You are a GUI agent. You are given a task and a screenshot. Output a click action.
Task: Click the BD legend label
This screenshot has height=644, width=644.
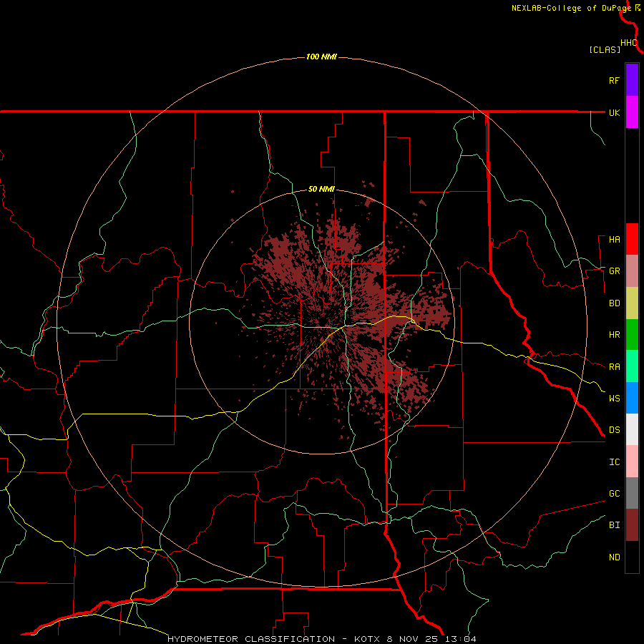click(x=615, y=303)
